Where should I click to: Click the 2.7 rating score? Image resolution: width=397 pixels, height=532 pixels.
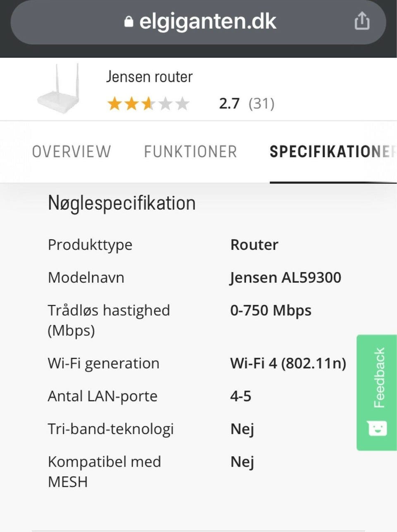(x=229, y=104)
